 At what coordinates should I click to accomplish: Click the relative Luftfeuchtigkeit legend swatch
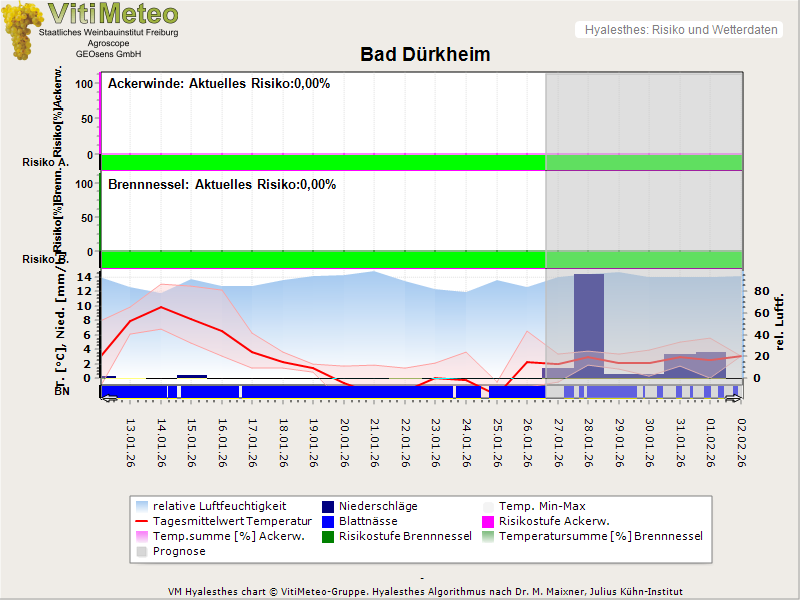[141, 506]
